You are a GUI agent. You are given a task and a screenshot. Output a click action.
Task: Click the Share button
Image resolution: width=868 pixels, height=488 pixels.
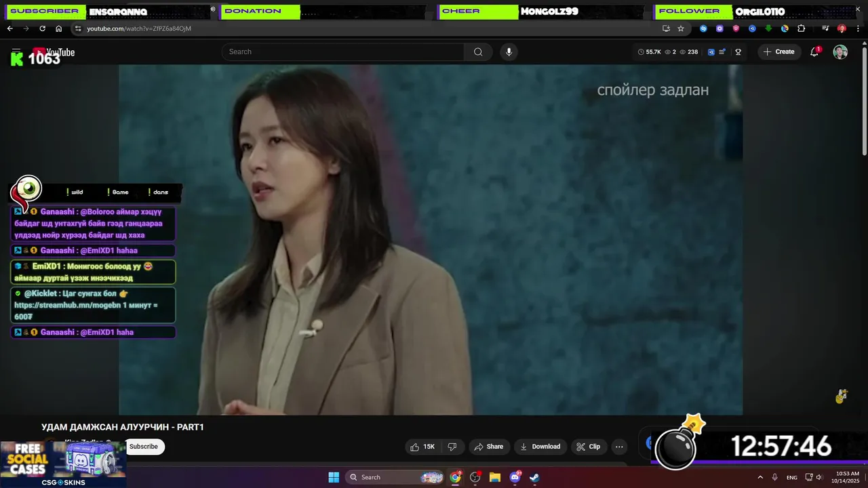pyautogui.click(x=489, y=447)
